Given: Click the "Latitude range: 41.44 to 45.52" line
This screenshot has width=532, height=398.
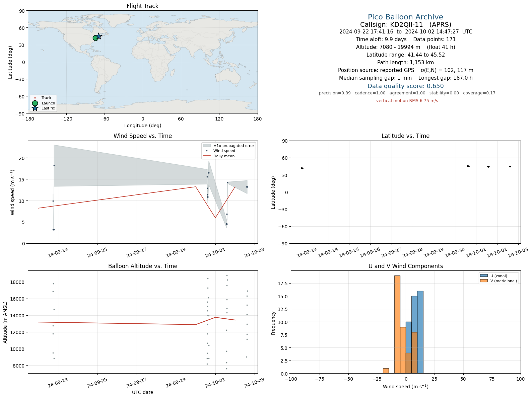Looking at the screenshot, I should (x=405, y=55).
